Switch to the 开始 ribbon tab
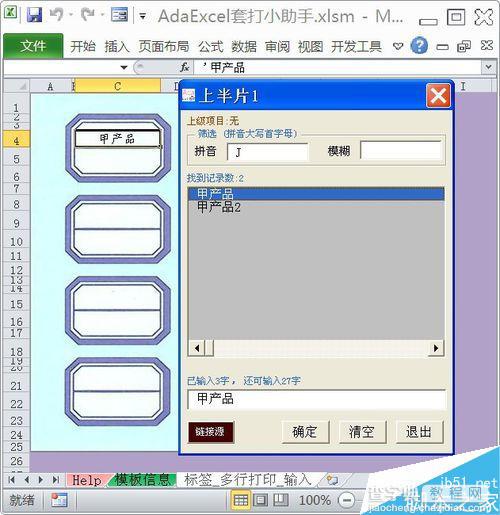This screenshot has width=500, height=515. point(83,46)
